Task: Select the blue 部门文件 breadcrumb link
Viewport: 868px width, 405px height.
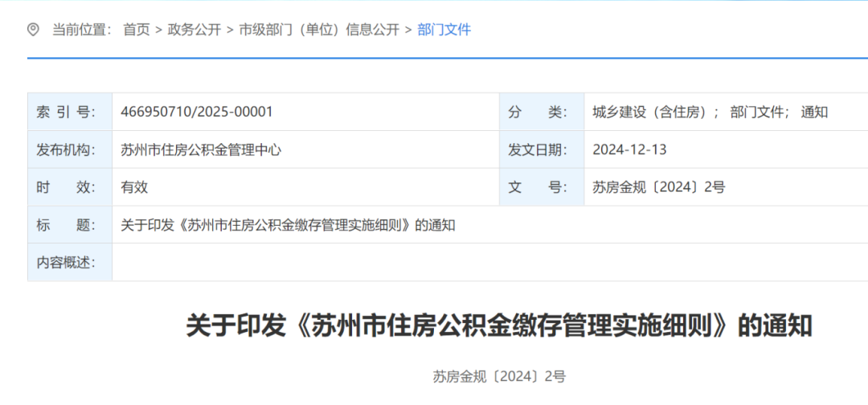Action: (444, 30)
